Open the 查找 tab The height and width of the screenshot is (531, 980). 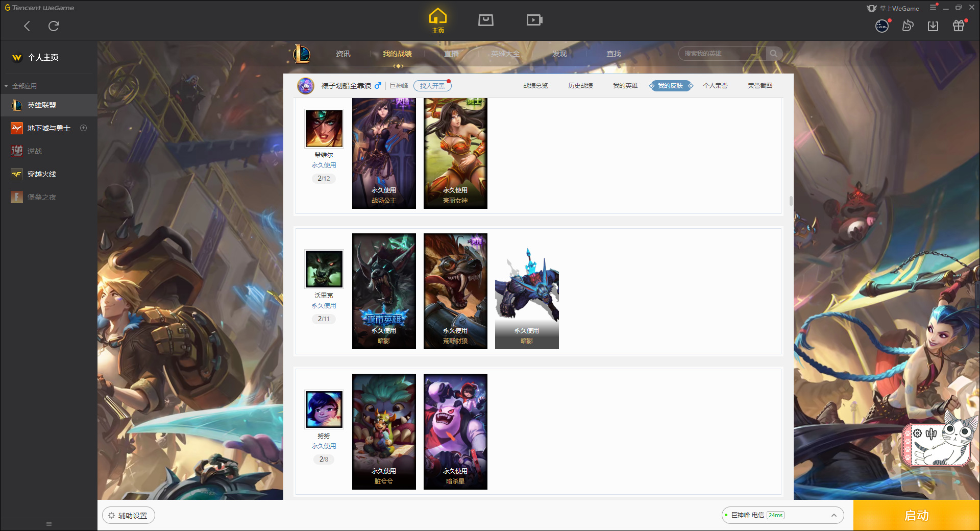(614, 54)
